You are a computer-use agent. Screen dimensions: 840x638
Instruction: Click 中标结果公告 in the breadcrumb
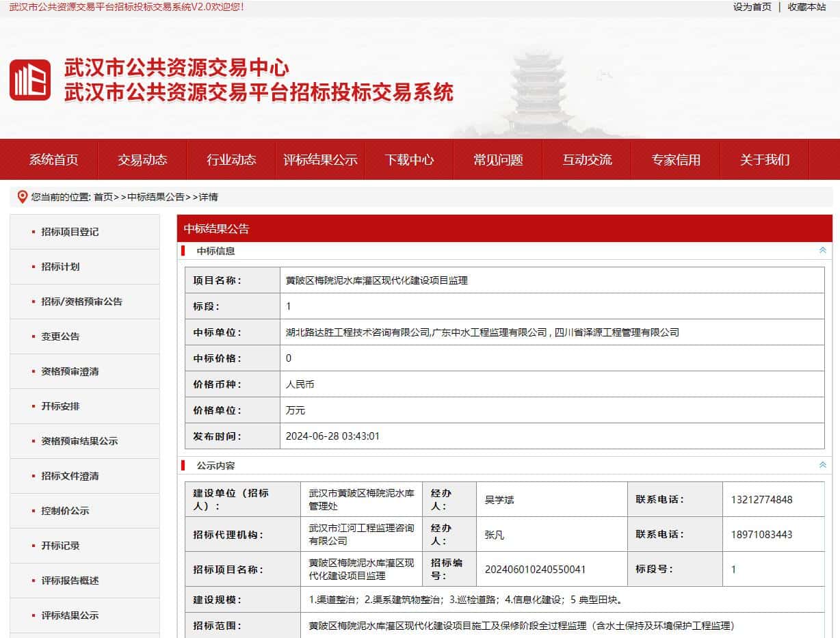click(x=156, y=197)
